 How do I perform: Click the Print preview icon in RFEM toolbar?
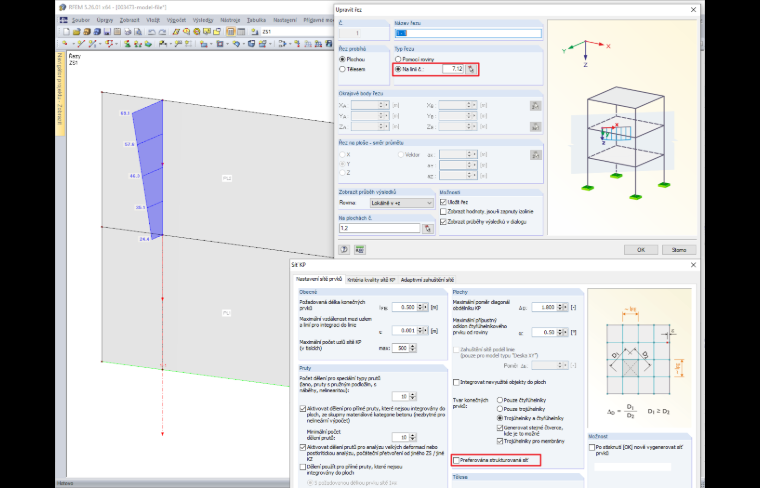point(138,31)
